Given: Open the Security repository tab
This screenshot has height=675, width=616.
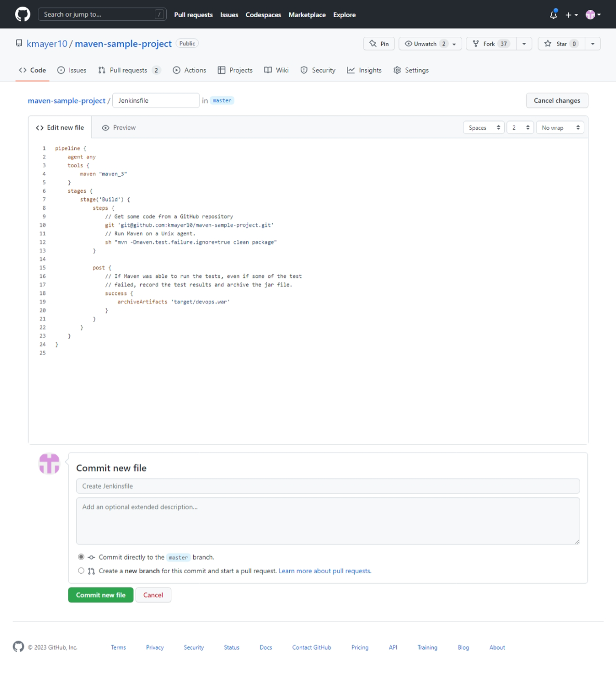Looking at the screenshot, I should 318,70.
